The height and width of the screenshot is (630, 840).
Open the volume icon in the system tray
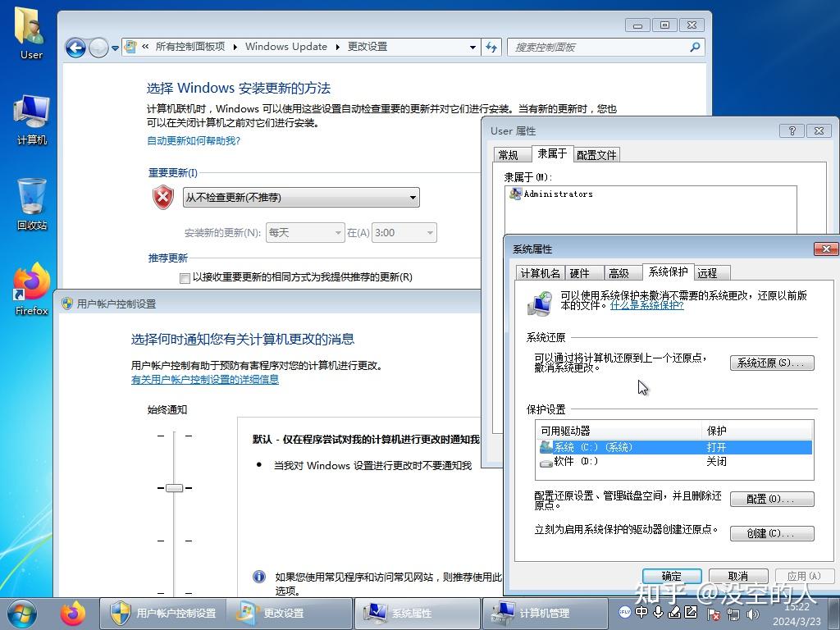pos(752,613)
